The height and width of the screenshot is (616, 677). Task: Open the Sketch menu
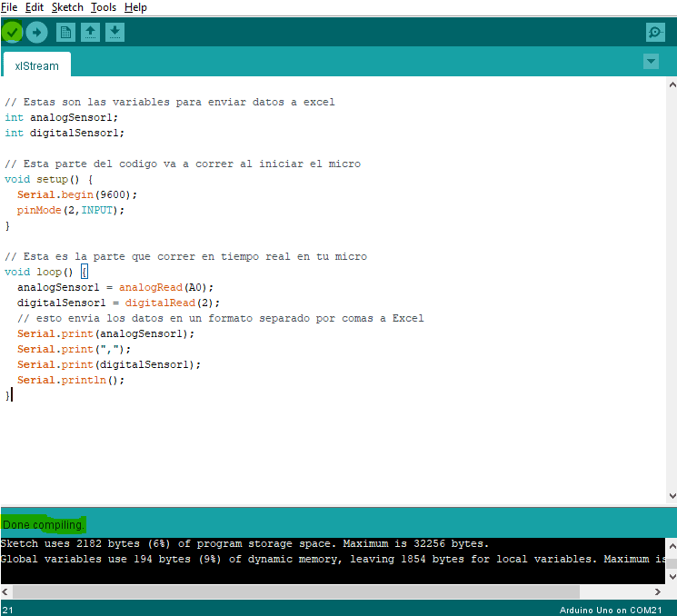[x=67, y=7]
